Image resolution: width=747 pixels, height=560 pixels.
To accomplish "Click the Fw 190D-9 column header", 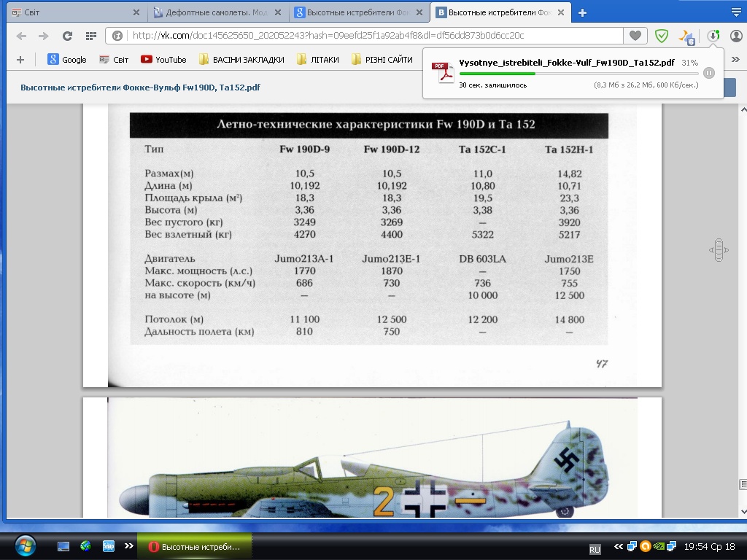I will 304,149.
